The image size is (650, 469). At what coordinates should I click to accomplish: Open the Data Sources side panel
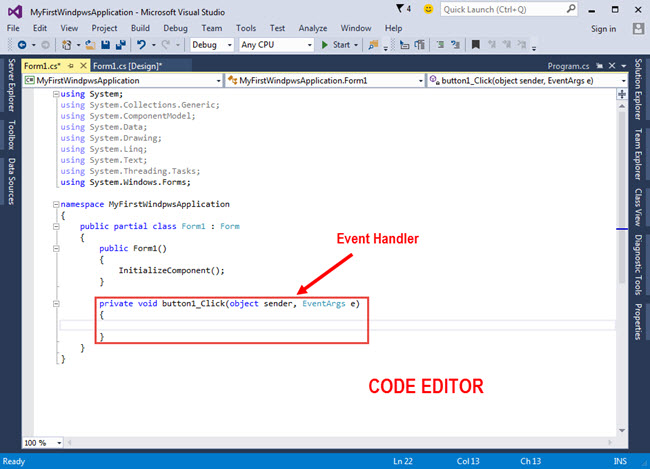(12, 181)
